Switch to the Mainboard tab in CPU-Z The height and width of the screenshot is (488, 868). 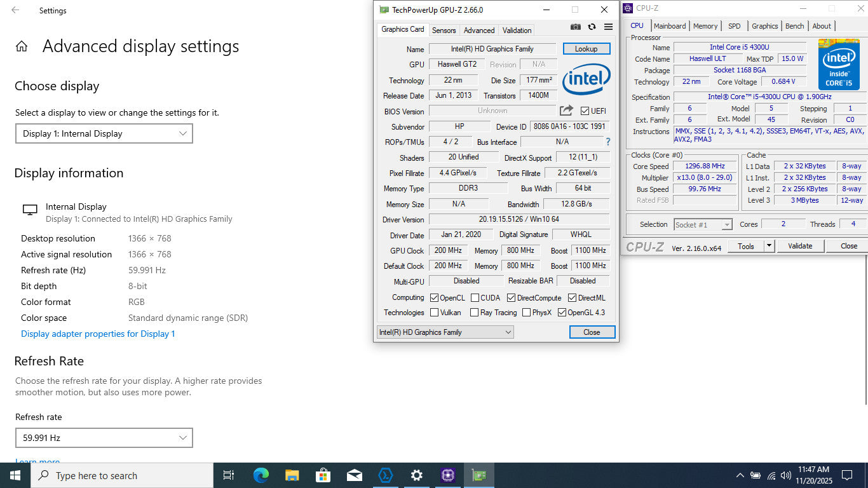coord(670,26)
